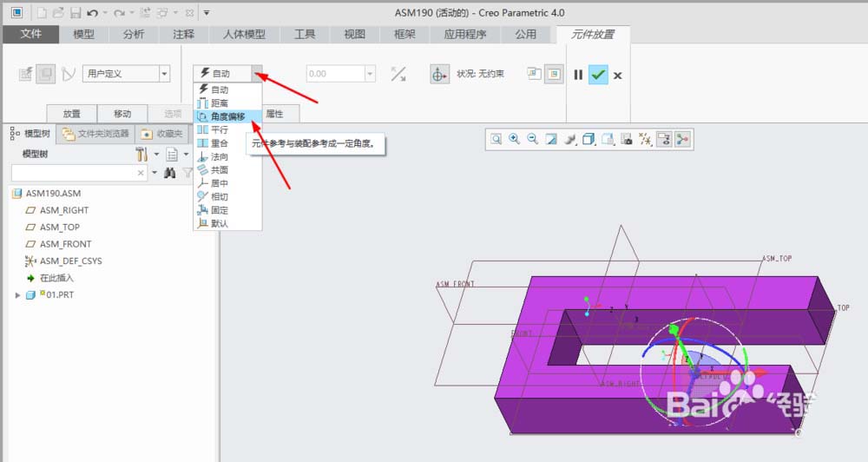Open model tree settings hammer icon
This screenshot has height=462, width=868.
142,154
